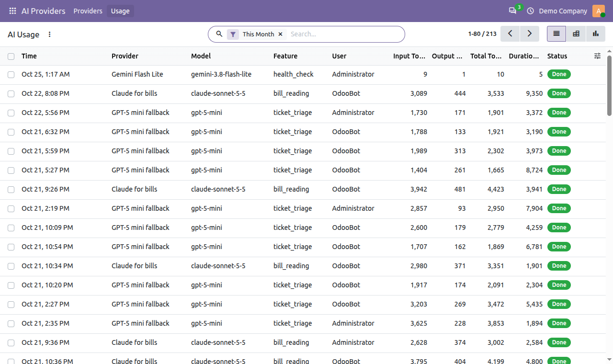Open the activities clock icon
The image size is (613, 364).
[x=530, y=11]
